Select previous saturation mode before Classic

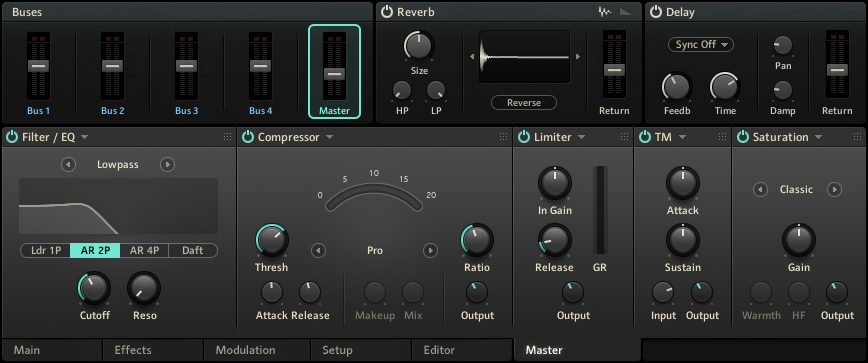tap(760, 190)
